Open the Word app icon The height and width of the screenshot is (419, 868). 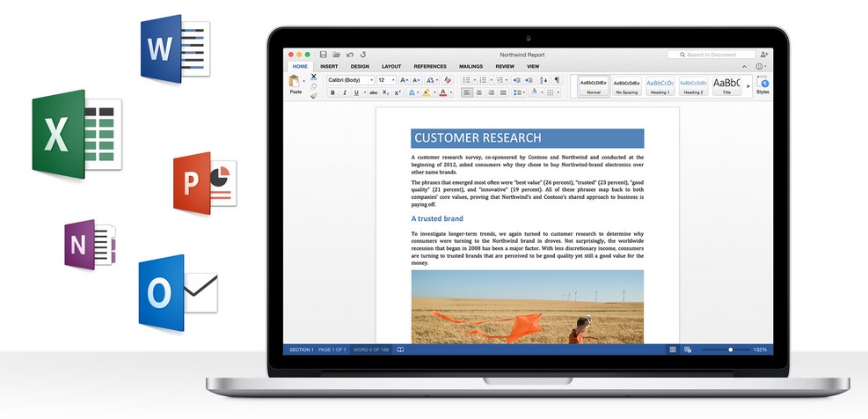(x=175, y=48)
